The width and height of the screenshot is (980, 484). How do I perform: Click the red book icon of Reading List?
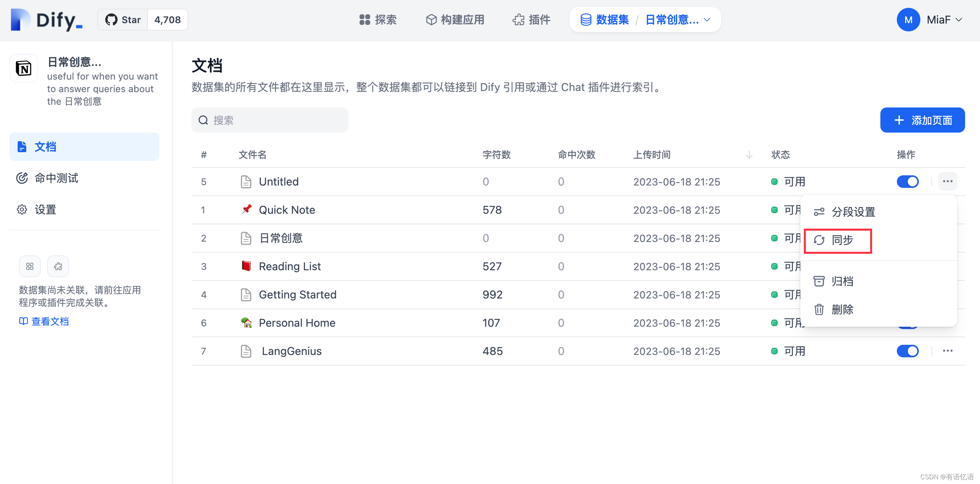[246, 266]
